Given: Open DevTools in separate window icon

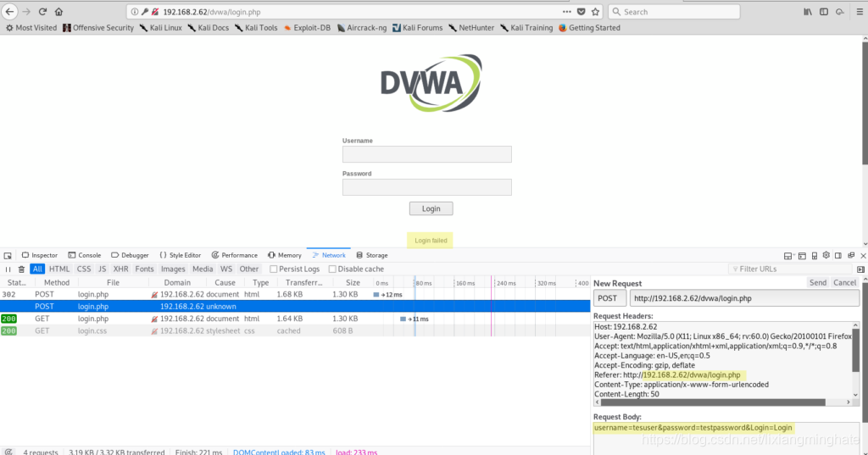Looking at the screenshot, I should (x=851, y=255).
